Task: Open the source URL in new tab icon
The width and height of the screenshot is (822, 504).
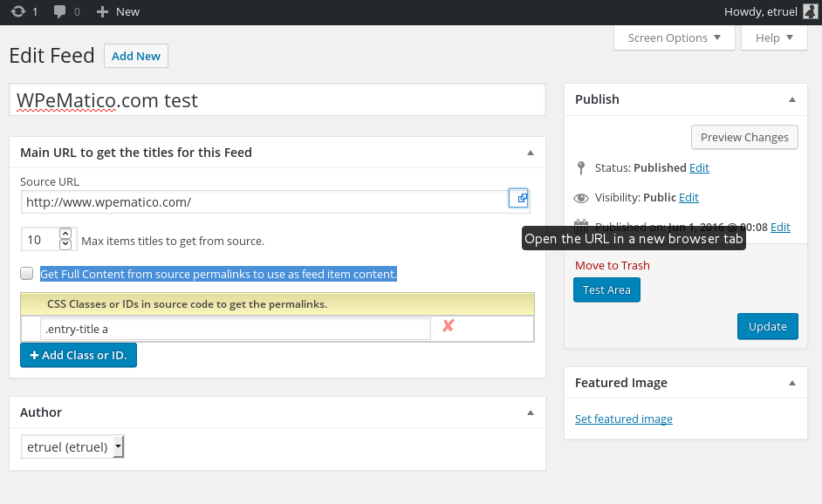Action: [520, 199]
